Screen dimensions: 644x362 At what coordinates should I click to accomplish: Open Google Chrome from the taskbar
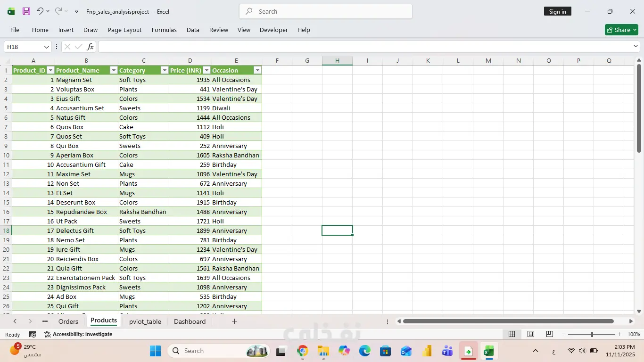303,351
